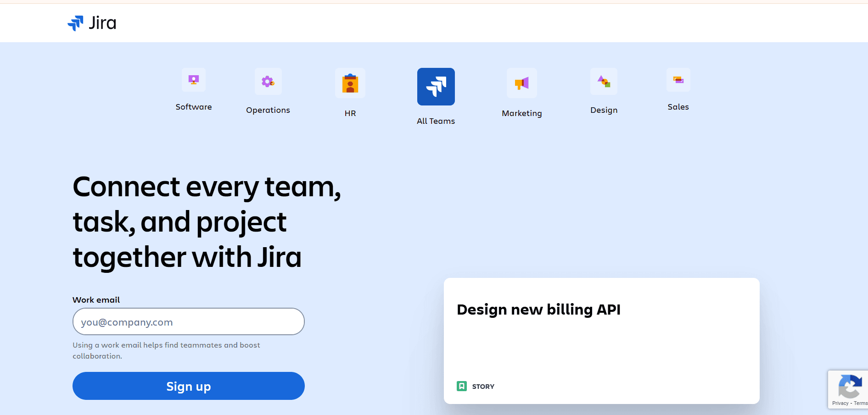
Task: Open the Design team category
Action: click(604, 82)
